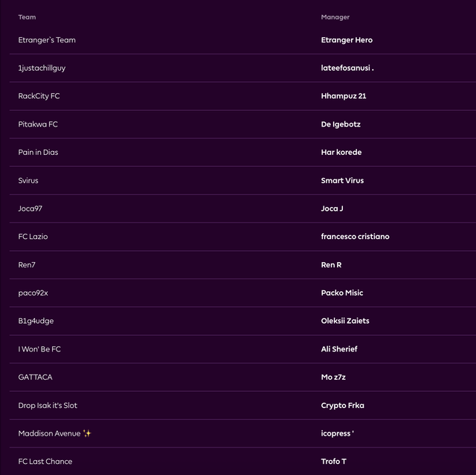Open the B1g4udge team

(36, 321)
